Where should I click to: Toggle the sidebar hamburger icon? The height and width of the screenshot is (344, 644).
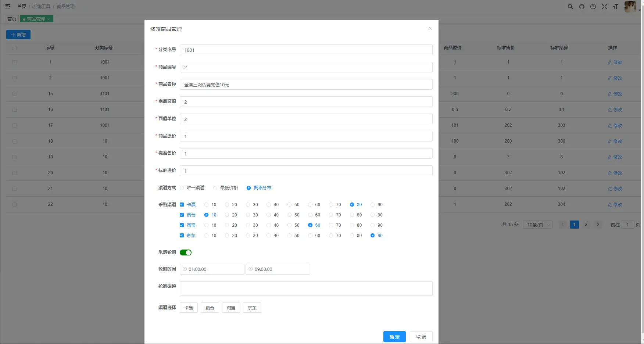coord(8,6)
